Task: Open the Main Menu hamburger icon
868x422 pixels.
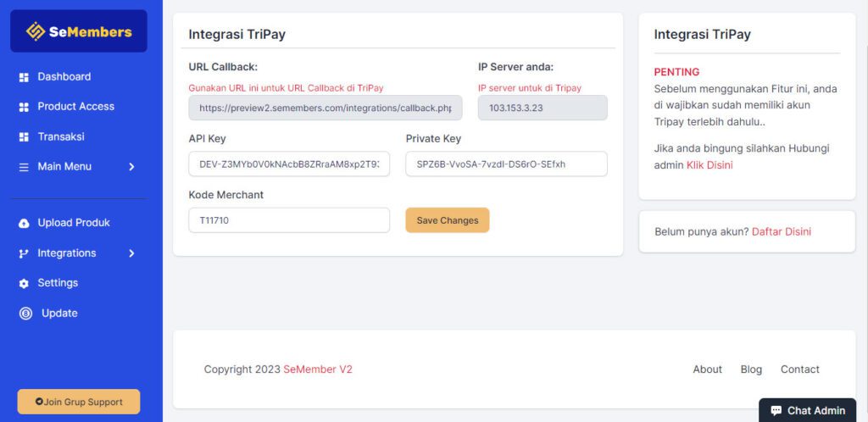Action: (24, 167)
